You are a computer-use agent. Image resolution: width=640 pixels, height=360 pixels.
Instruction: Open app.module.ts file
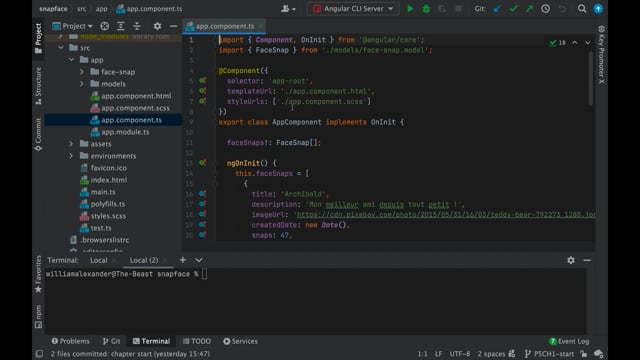pos(125,132)
